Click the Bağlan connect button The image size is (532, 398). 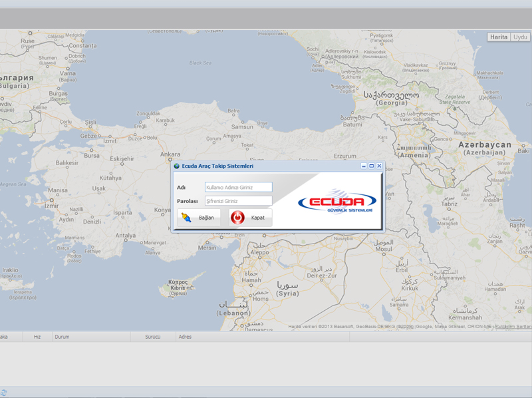coord(199,218)
